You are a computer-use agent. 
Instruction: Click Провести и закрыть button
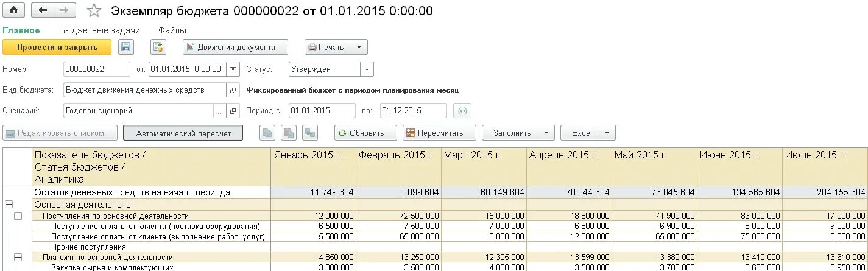coord(57,48)
